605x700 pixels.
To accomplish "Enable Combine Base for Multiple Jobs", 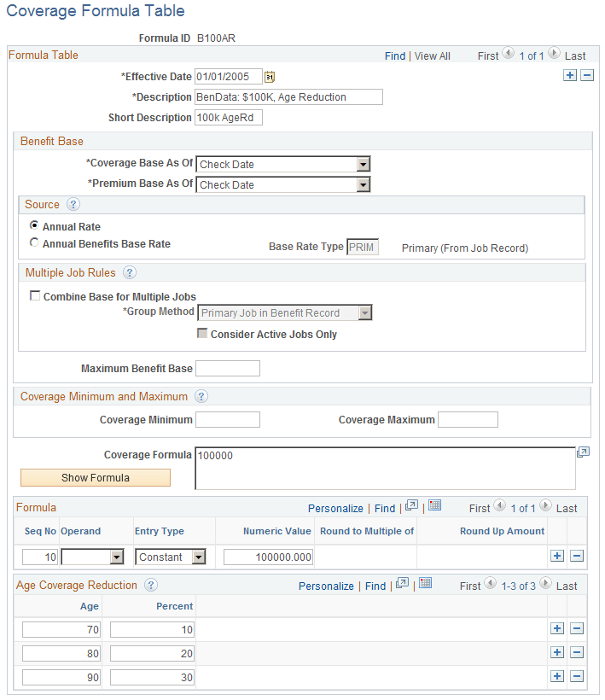I will [35, 295].
